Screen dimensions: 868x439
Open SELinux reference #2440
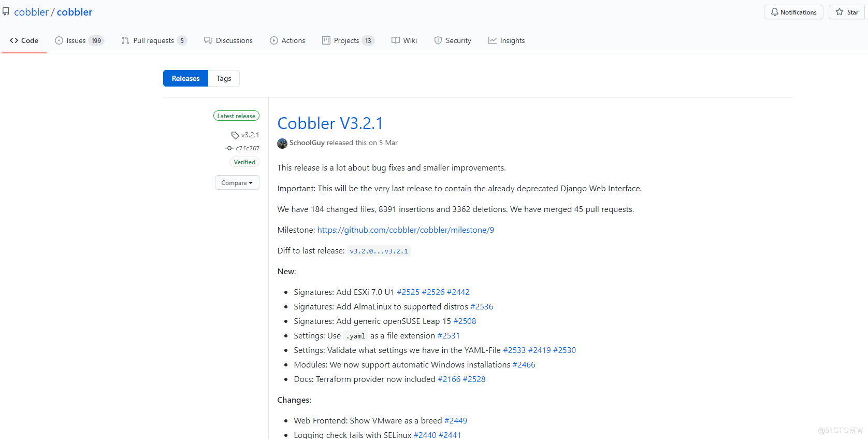(x=425, y=435)
